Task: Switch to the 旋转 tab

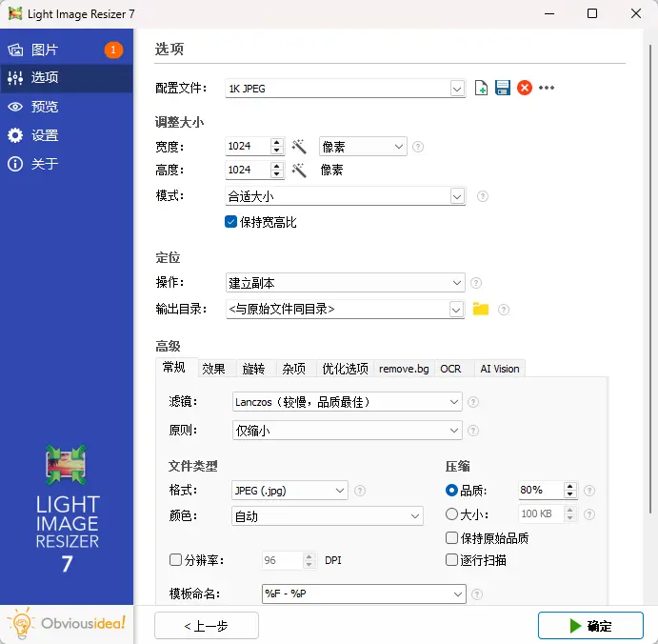Action: (x=254, y=369)
